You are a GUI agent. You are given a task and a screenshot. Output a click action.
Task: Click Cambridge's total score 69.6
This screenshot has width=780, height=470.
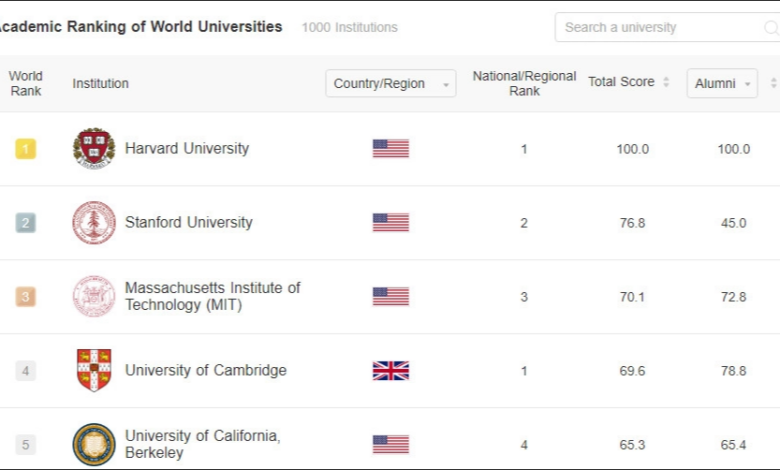point(632,371)
